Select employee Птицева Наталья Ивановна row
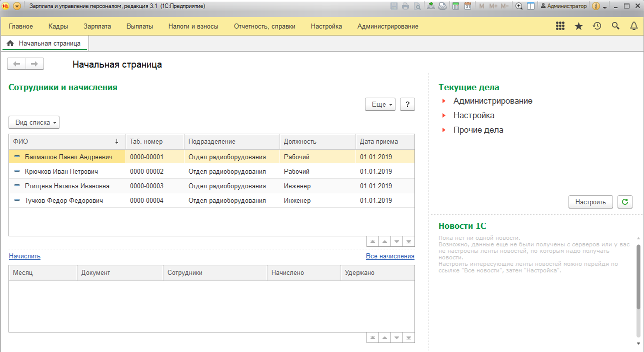Screen dimensions: 644x352 click(x=67, y=186)
